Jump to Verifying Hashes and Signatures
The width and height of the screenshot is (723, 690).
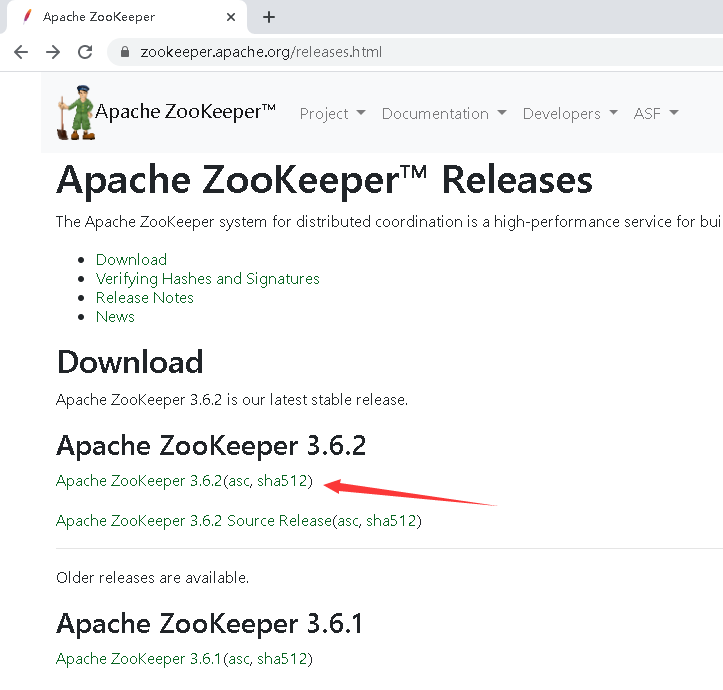point(207,279)
